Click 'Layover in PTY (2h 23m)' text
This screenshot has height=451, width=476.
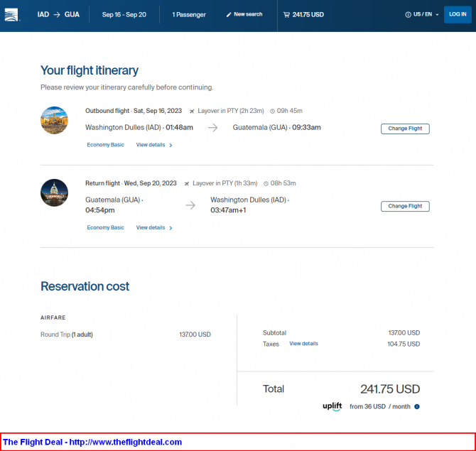231,111
